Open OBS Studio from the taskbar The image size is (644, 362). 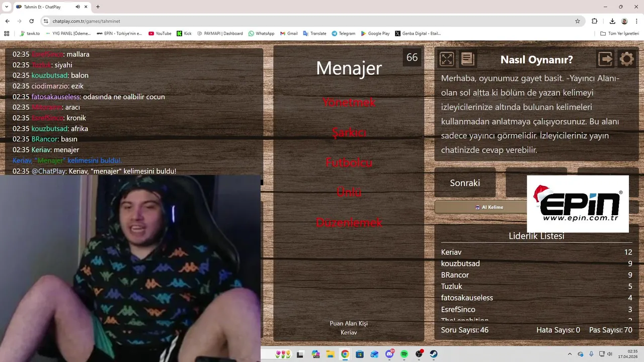419,354
